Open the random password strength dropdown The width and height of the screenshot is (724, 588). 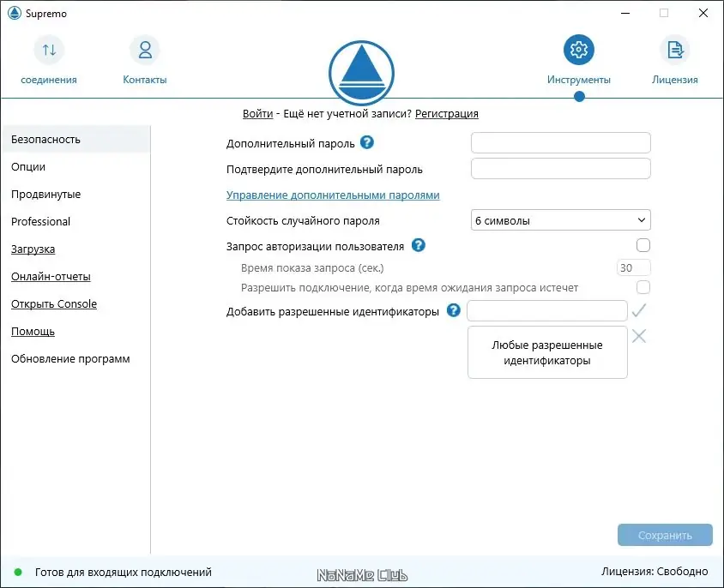[x=560, y=220]
